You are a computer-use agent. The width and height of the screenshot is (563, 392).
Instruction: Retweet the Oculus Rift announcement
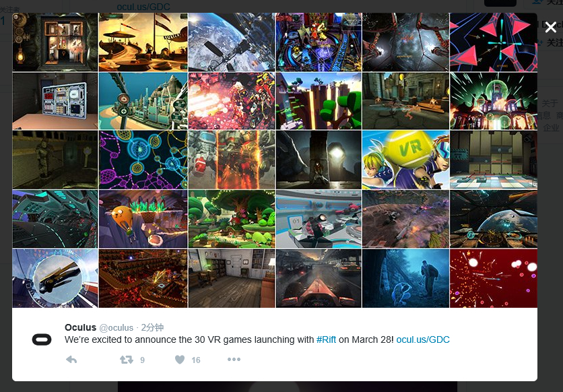click(x=127, y=360)
